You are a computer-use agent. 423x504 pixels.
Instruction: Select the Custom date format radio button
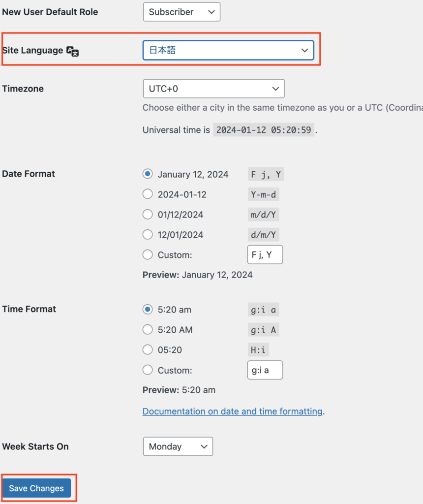(x=148, y=255)
